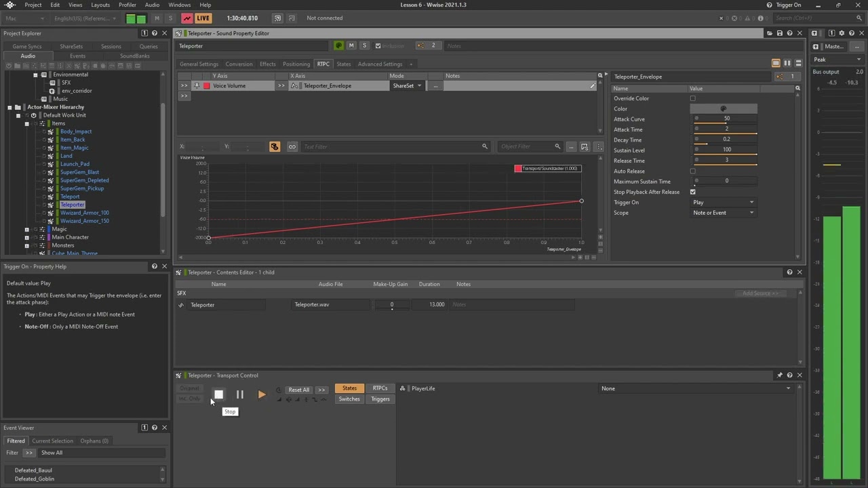The width and height of the screenshot is (868, 488).
Task: Stop playback in Transport Control
Action: point(218,394)
